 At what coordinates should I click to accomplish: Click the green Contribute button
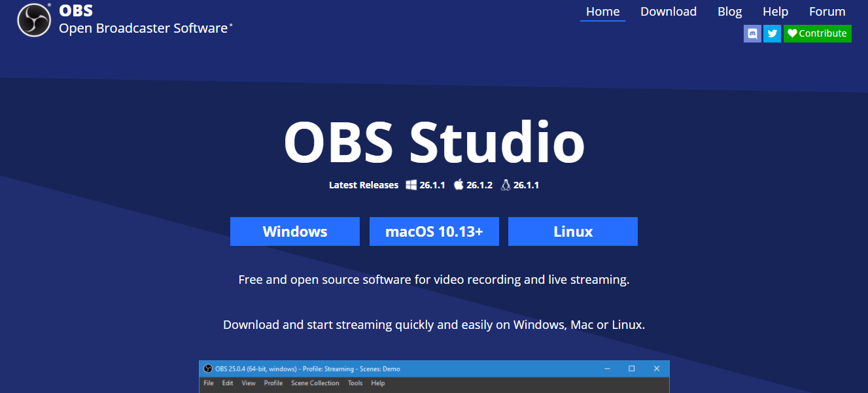click(818, 33)
